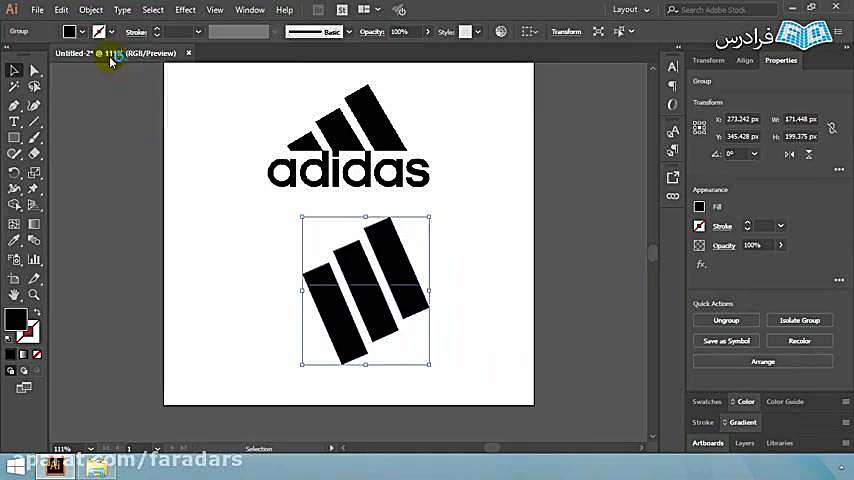The image size is (854, 480).
Task: Select the Line Segment tool
Action: [34, 121]
